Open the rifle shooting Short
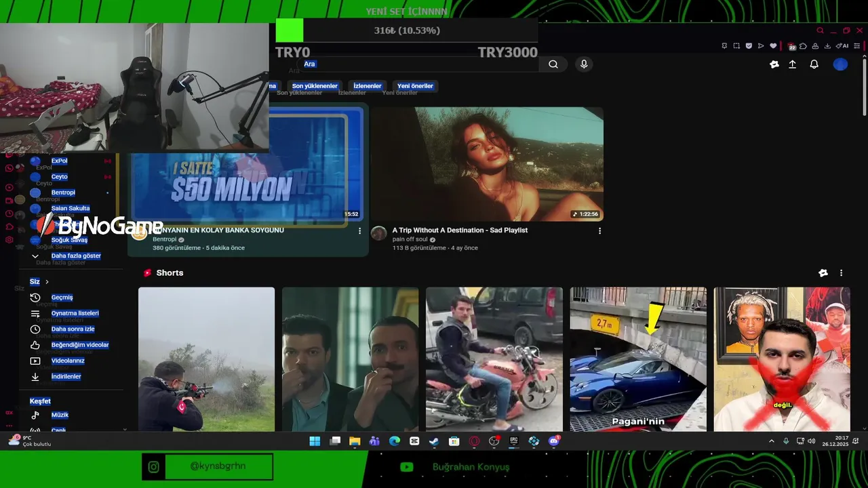 pos(206,359)
